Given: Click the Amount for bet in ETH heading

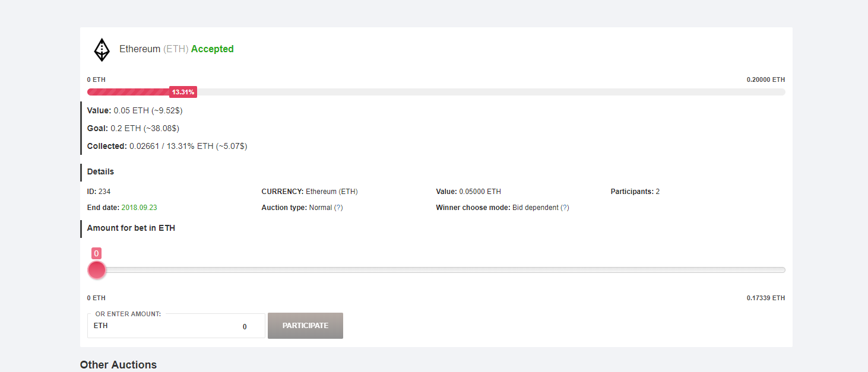Looking at the screenshot, I should pos(131,228).
